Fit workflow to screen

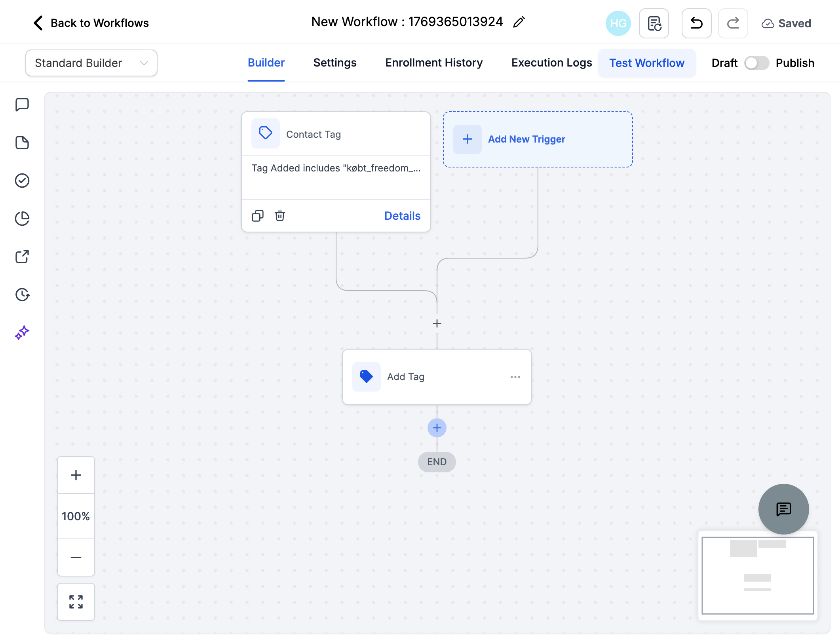76,602
